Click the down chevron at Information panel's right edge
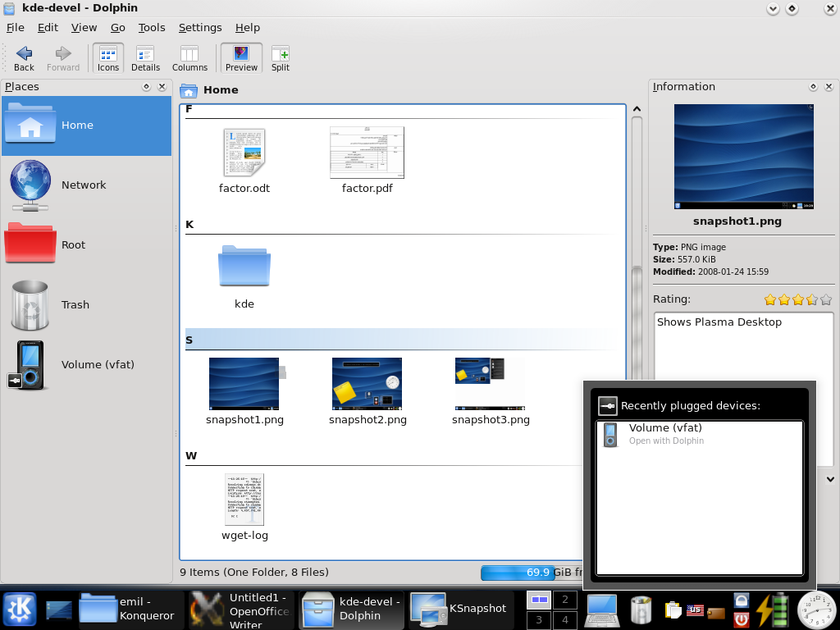Viewport: 840px width, 630px height. (x=830, y=479)
